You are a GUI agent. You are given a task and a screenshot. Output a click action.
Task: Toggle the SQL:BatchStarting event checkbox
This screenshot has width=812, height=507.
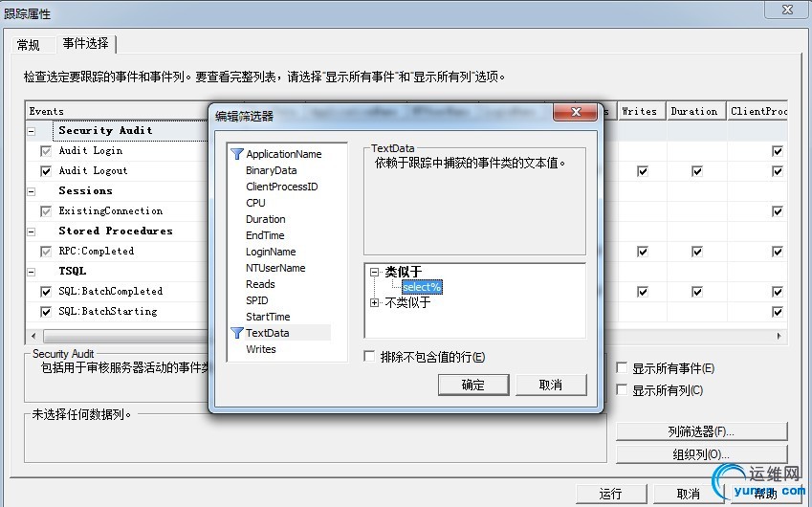[46, 312]
